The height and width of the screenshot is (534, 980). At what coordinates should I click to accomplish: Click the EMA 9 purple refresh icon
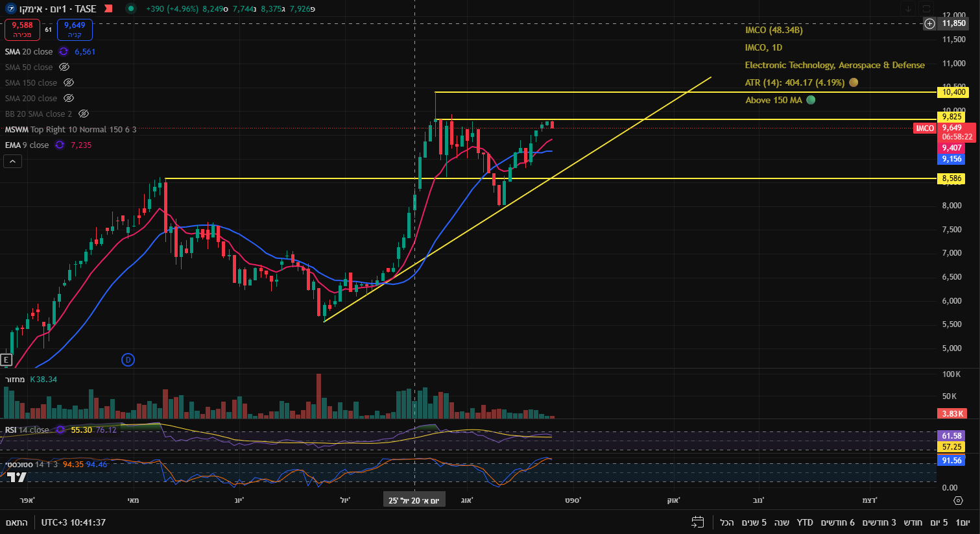(60, 145)
